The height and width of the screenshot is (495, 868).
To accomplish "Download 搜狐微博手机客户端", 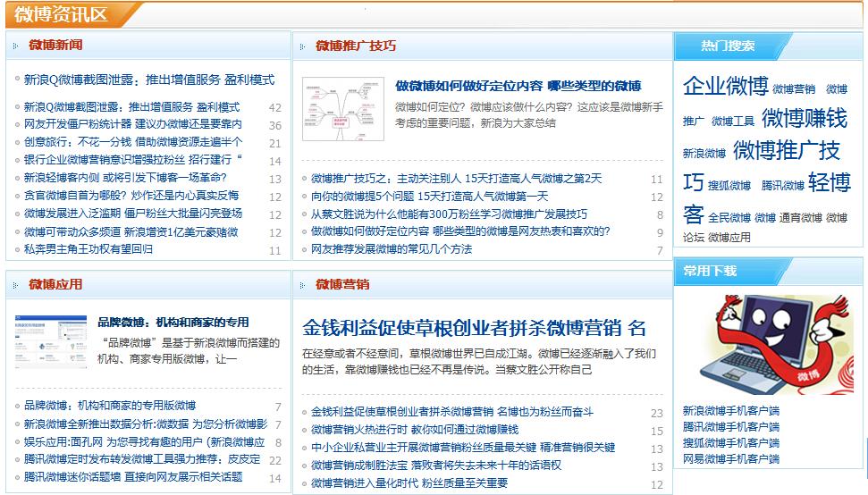I will 730,442.
